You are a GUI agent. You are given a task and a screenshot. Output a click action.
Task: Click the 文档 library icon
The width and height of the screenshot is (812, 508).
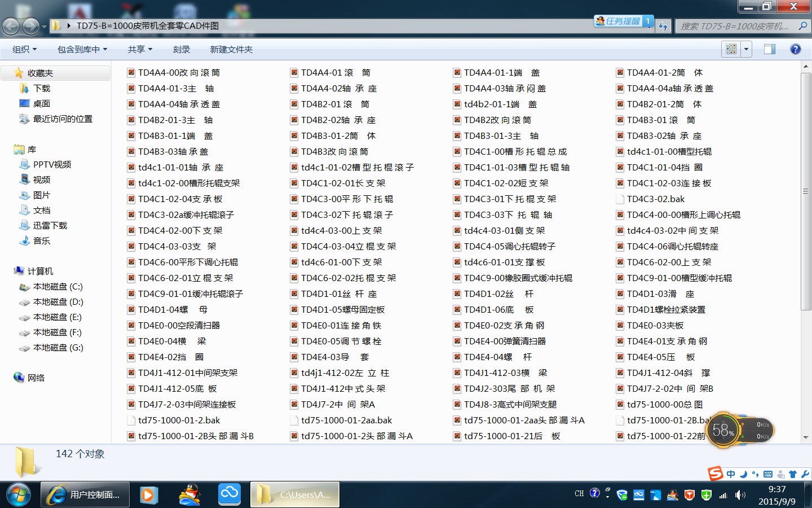pos(24,210)
